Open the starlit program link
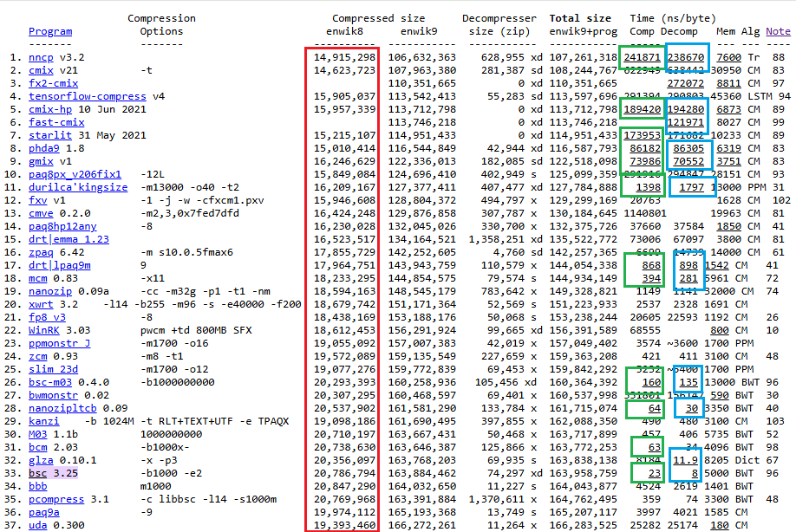Viewport: 796px width, 532px height. tap(50, 135)
